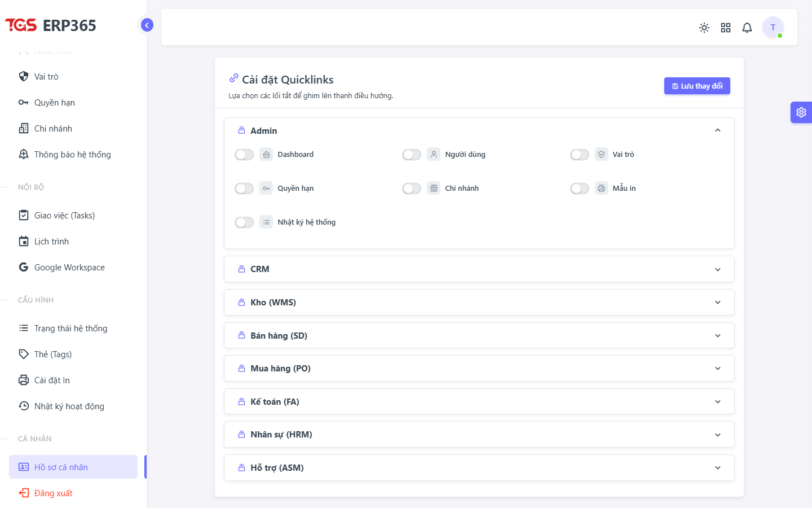The width and height of the screenshot is (812, 508).
Task: Go to Hồ sơ cá nhân page
Action: tap(73, 467)
